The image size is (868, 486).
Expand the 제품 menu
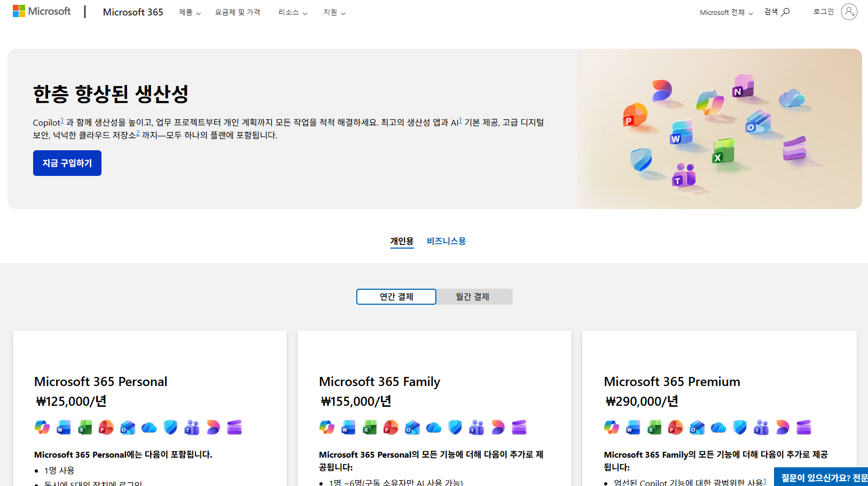190,12
